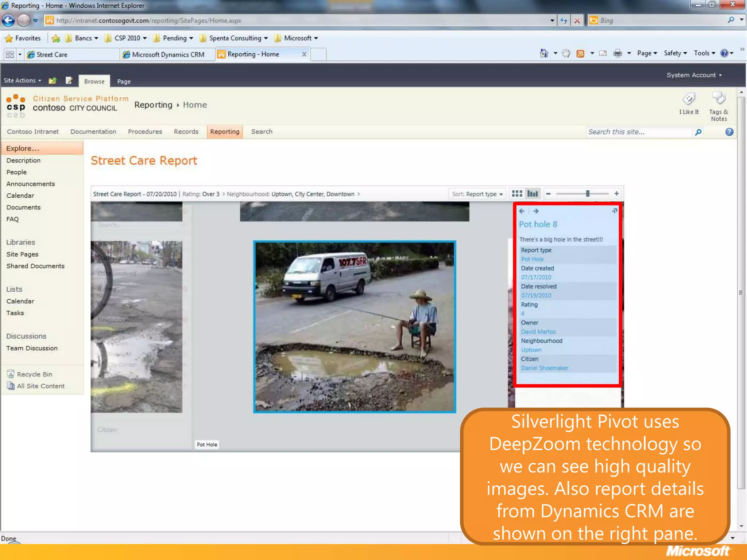Image resolution: width=747 pixels, height=560 pixels.
Task: Open the Team Discussion link
Action: 32,348
